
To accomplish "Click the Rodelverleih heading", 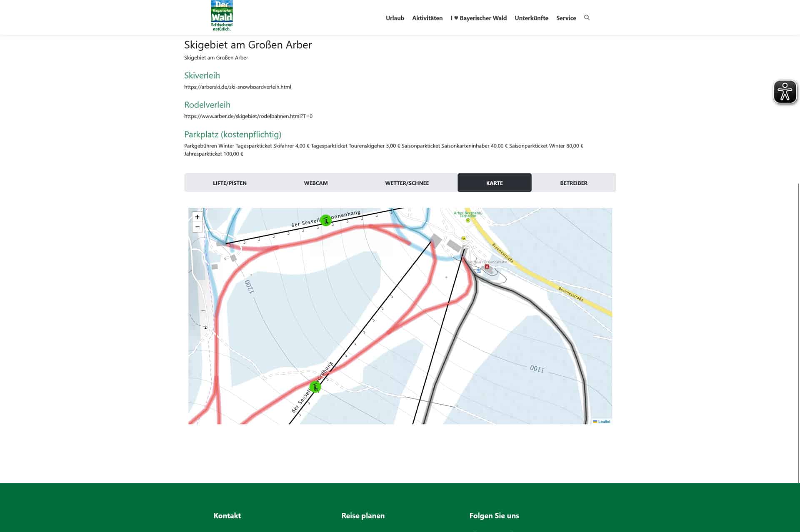I will pos(207,104).
